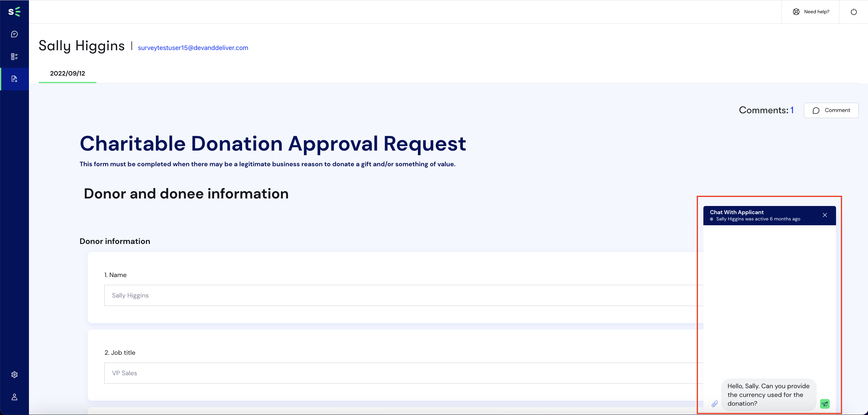Open the SurveyConnect logo icon top-left
The height and width of the screenshot is (415, 868).
point(14,11)
